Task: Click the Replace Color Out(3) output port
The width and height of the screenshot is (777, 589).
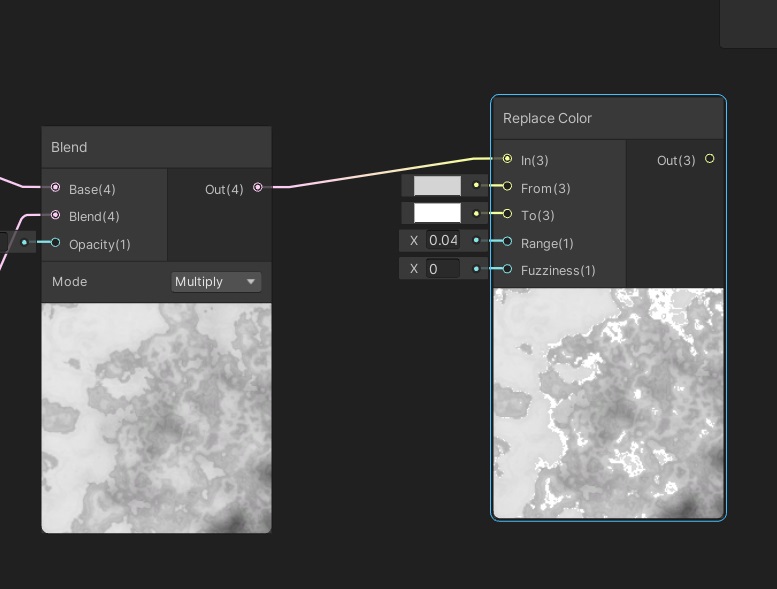Action: tap(710, 159)
